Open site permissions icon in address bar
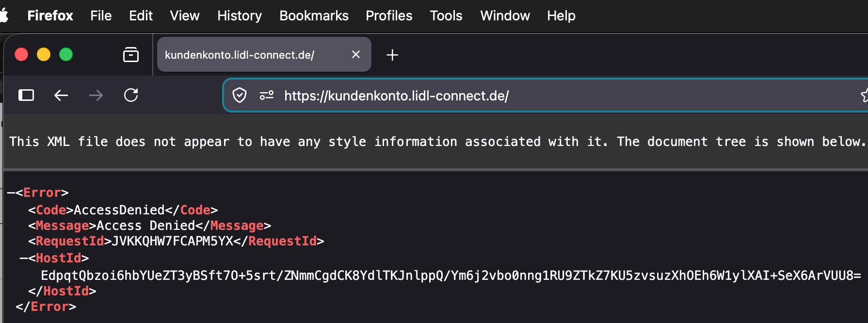This screenshot has width=868, height=323. (266, 95)
